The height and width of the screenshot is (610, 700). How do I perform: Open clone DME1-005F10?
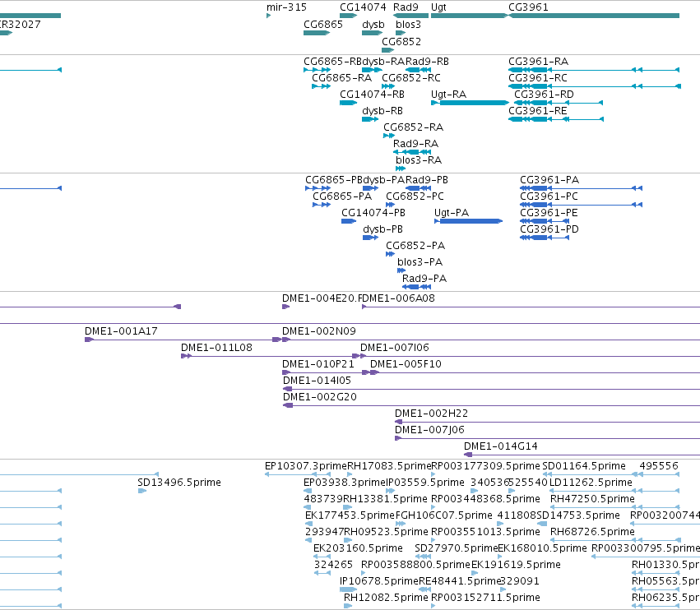pos(406,364)
